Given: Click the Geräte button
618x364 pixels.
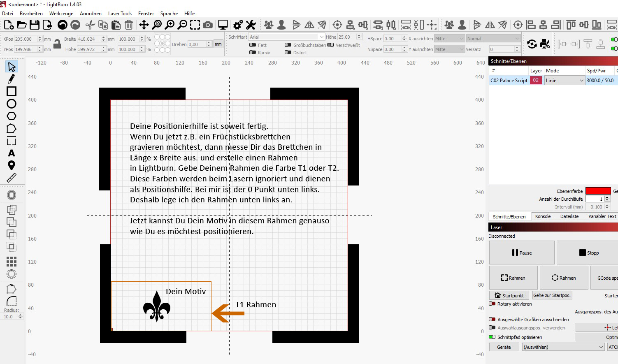Looking at the screenshot, I should point(504,347).
